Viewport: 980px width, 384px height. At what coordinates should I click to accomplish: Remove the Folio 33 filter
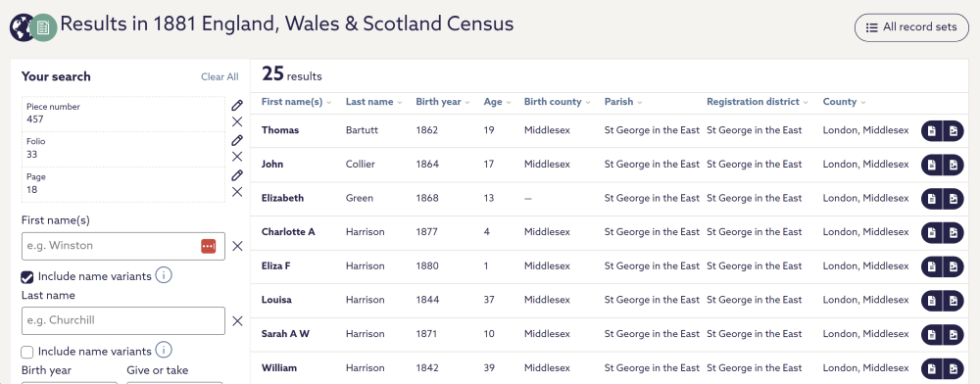(237, 157)
